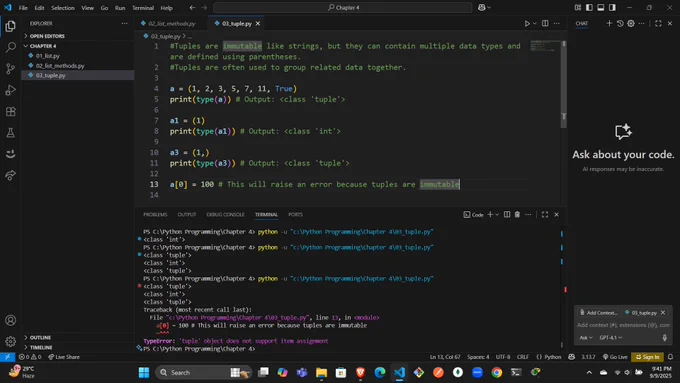Open the Run and Debug view

pos(10,90)
